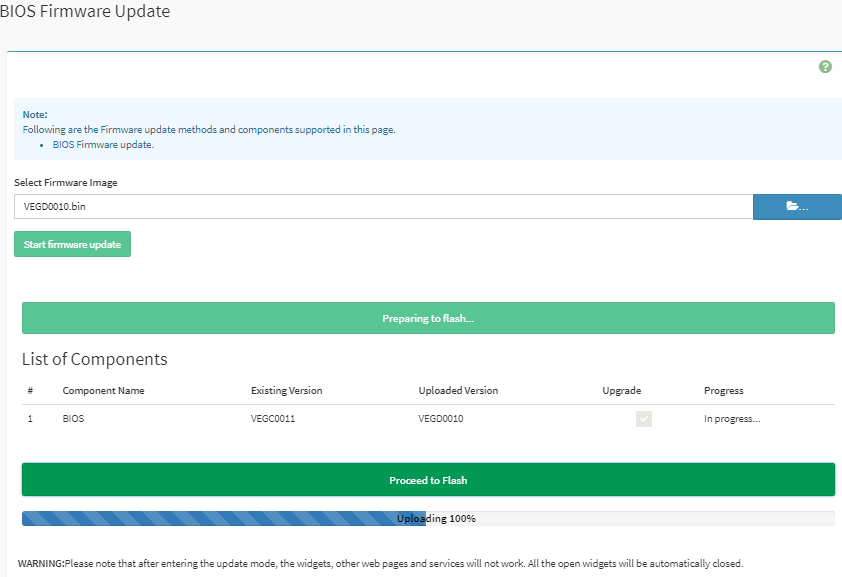This screenshot has width=842, height=577.
Task: Click the Uploading 100% progress bar
Action: coord(429,518)
